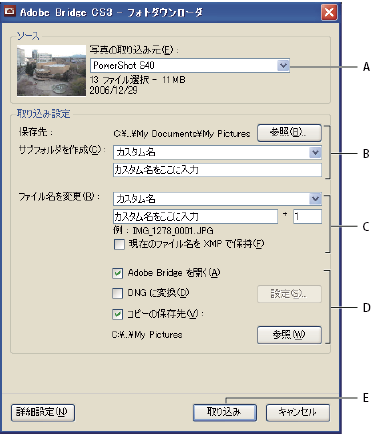The image size is (372, 434).
Task: Uncheck the コピーの保存先 checkbox
Action: click(x=118, y=314)
